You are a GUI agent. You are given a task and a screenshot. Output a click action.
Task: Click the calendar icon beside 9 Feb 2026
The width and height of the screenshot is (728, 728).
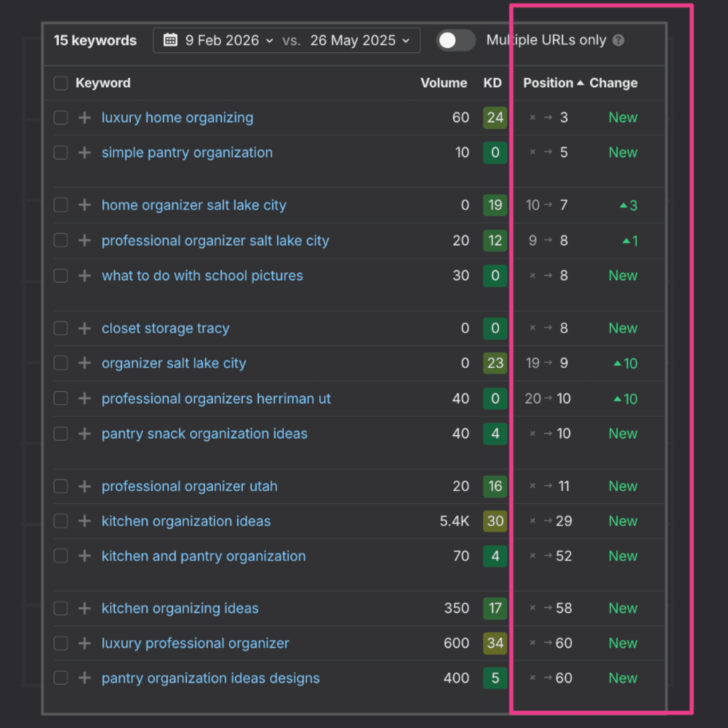point(170,40)
